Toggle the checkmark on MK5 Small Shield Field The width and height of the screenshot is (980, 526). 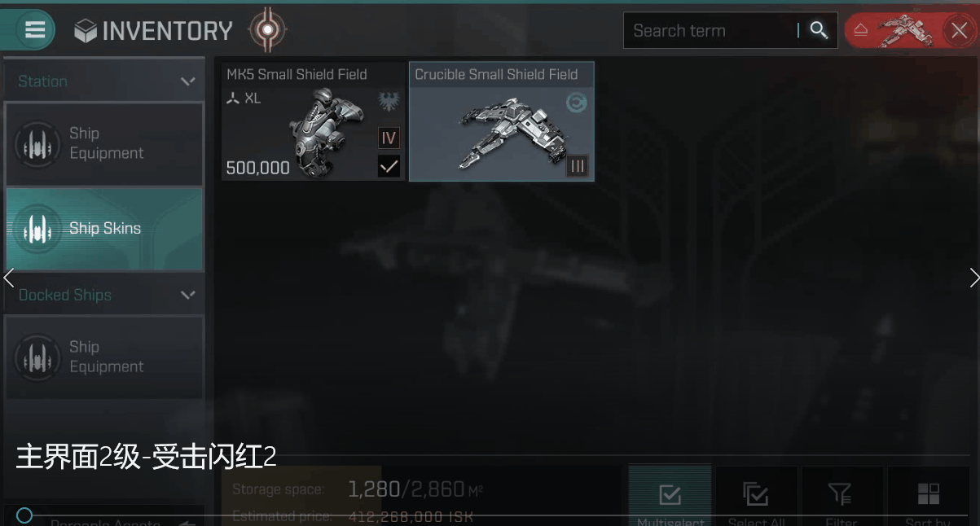pos(389,167)
